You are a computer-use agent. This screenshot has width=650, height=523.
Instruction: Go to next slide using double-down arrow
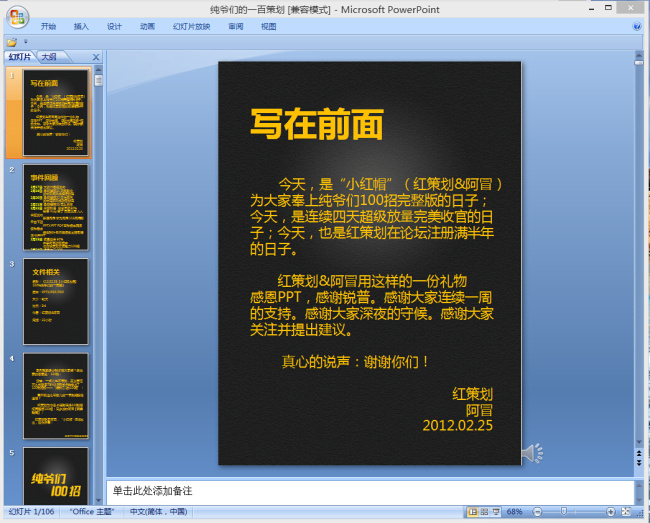pos(639,462)
